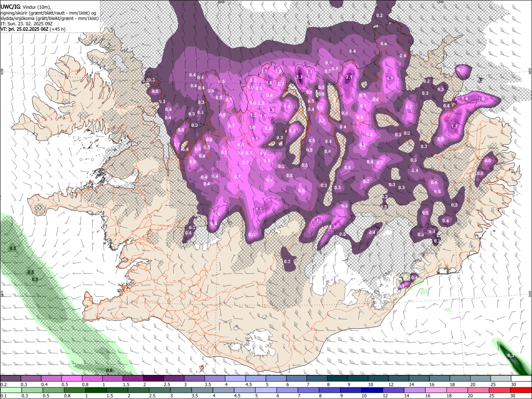Click the '0.1' label in the bottom legend row
532x399 pixels.
[x=4, y=396]
